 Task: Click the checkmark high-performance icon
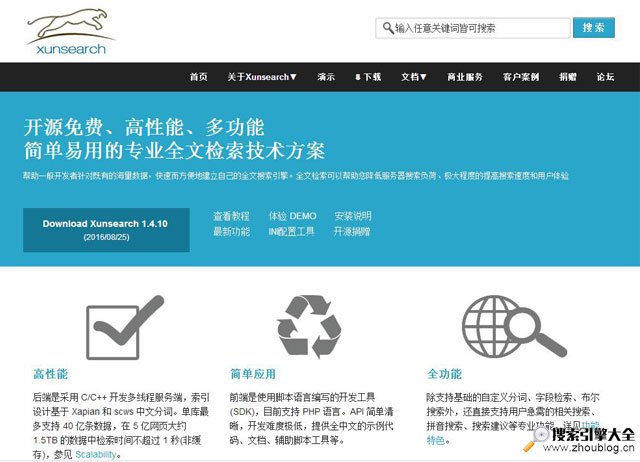(124, 325)
